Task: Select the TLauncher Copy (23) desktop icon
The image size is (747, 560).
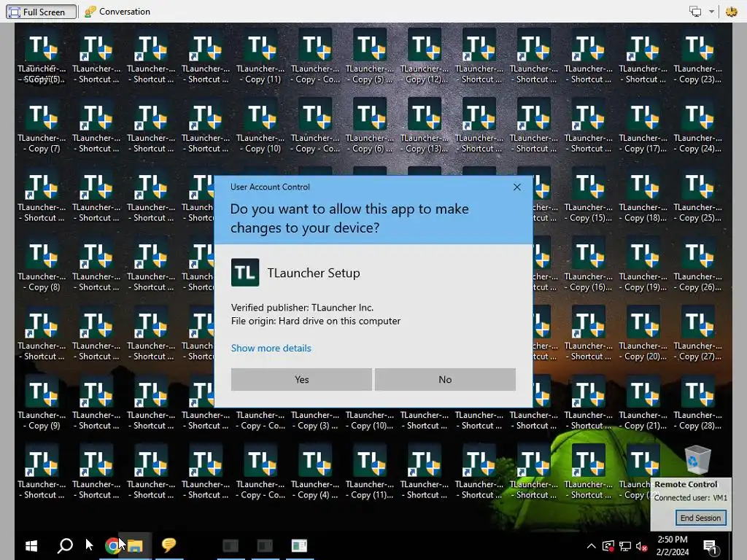Action: point(697,57)
